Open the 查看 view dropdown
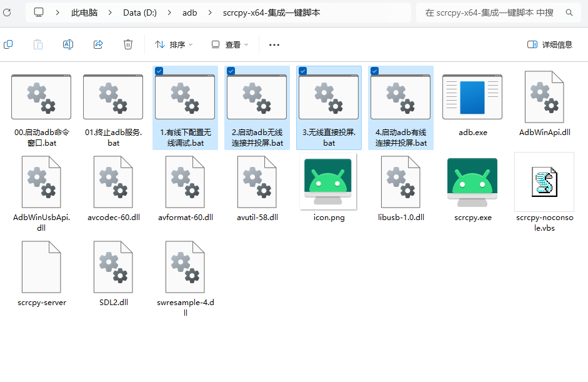 tap(230, 44)
